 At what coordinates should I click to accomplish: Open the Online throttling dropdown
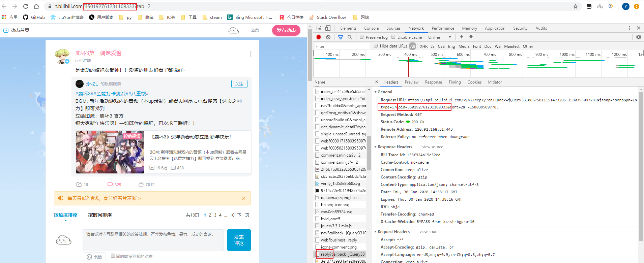pos(440,37)
